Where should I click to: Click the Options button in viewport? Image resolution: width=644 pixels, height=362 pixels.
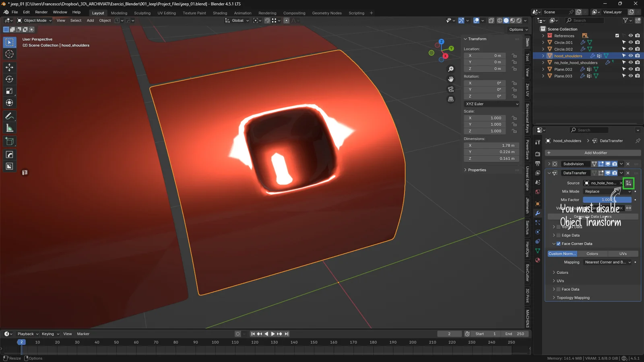[x=518, y=29]
